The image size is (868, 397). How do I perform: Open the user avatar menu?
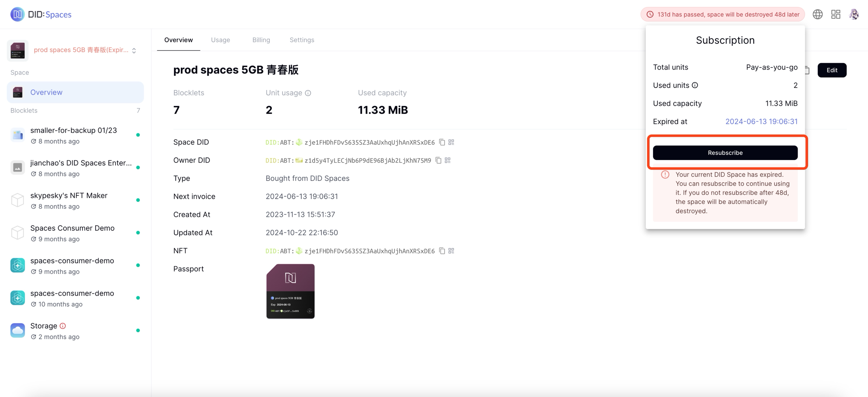[854, 14]
